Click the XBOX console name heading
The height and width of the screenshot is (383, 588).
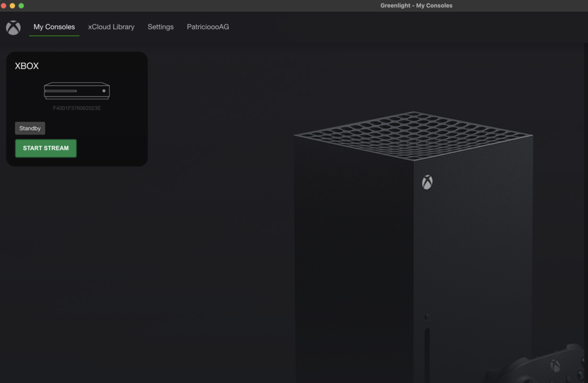coord(27,66)
